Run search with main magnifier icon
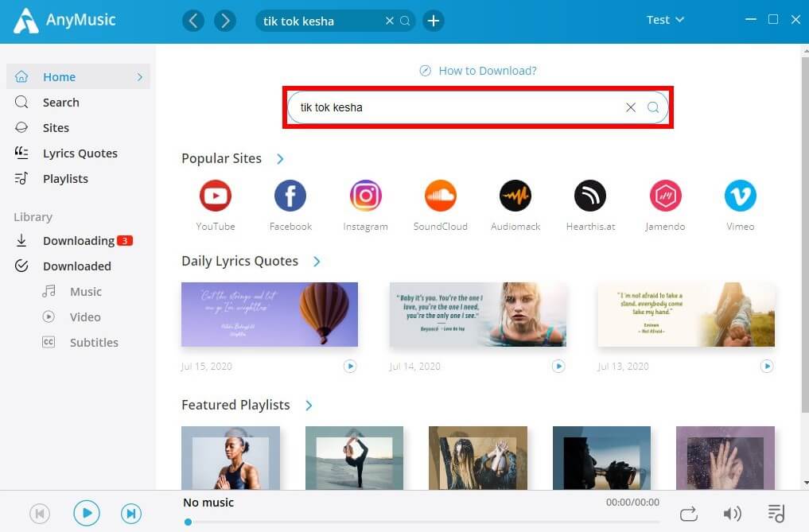Image resolution: width=809 pixels, height=532 pixels. (x=653, y=107)
